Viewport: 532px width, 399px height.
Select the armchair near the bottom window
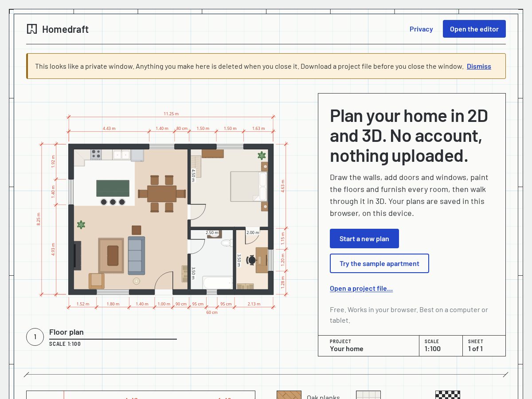97,281
